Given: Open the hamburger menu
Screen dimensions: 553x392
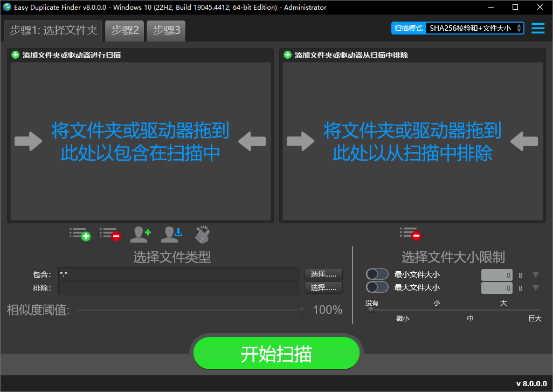Looking at the screenshot, I should 538,28.
